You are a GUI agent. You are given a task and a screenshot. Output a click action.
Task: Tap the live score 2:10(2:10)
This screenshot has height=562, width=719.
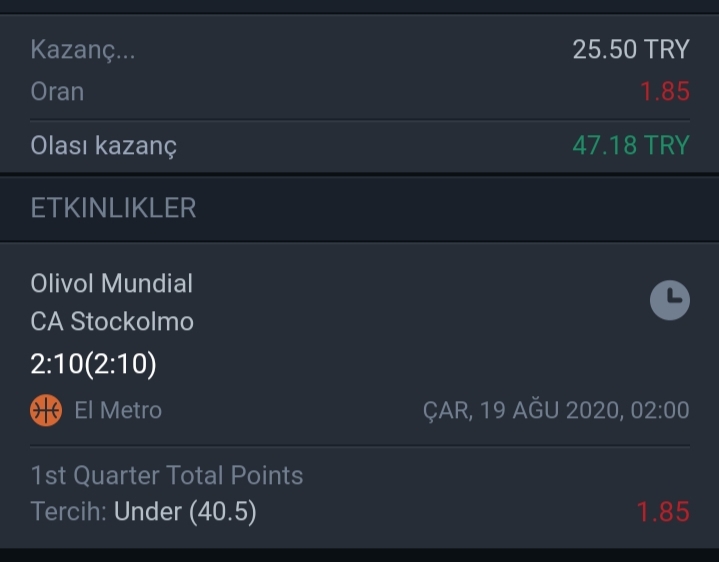(94, 364)
